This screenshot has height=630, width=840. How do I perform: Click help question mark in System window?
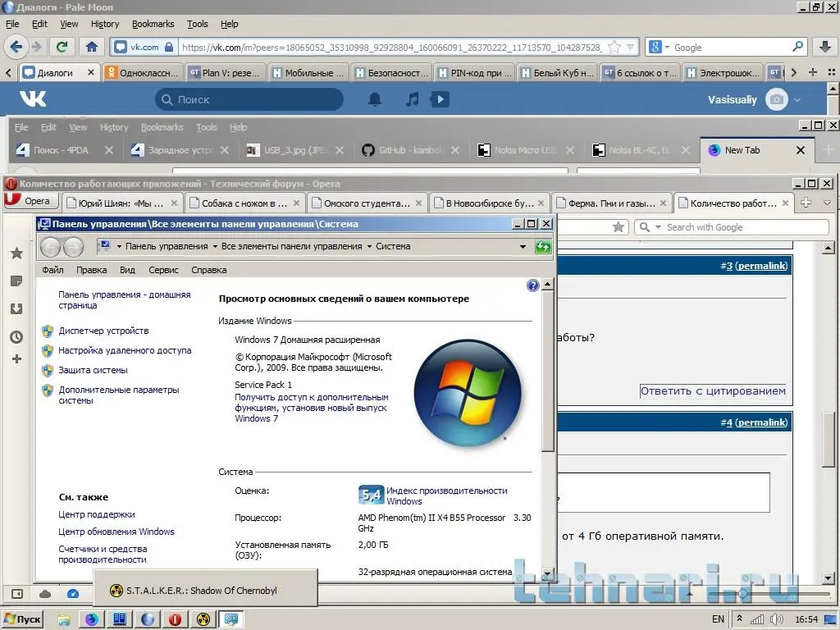532,285
